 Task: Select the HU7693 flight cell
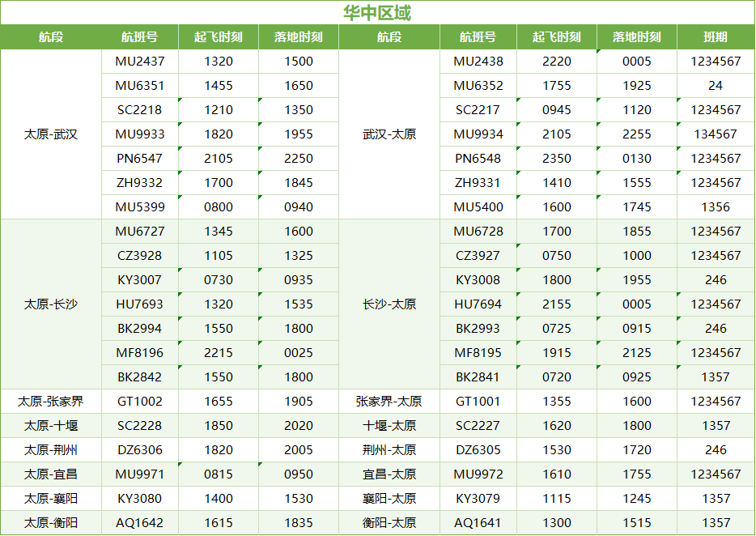(x=139, y=304)
